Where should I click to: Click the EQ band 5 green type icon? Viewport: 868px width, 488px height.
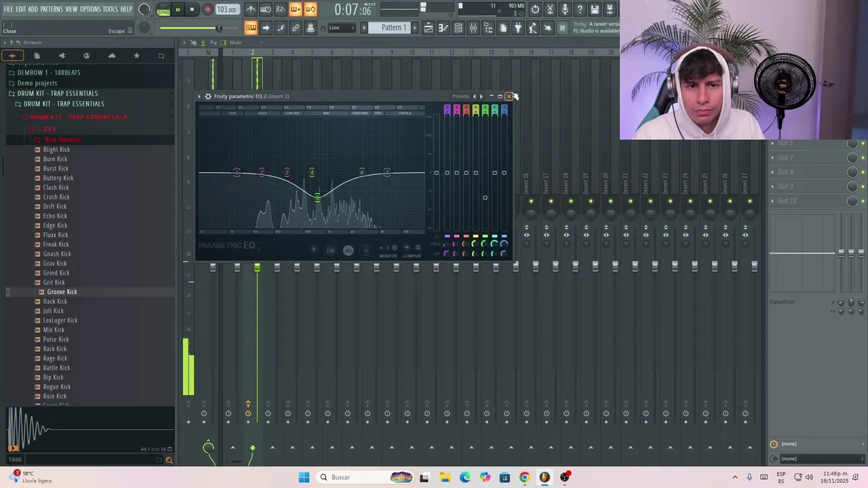click(485, 110)
